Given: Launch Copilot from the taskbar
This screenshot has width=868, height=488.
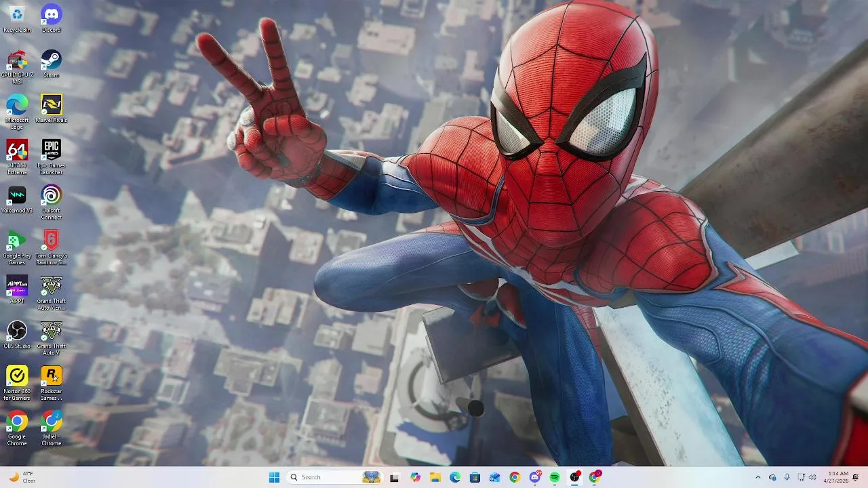Looking at the screenshot, I should coord(416,477).
